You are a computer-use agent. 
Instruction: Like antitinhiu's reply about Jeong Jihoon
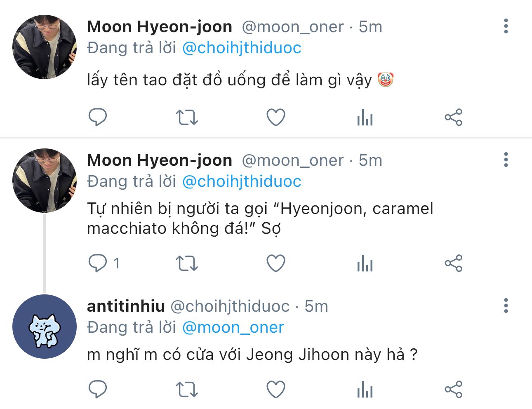(x=276, y=389)
